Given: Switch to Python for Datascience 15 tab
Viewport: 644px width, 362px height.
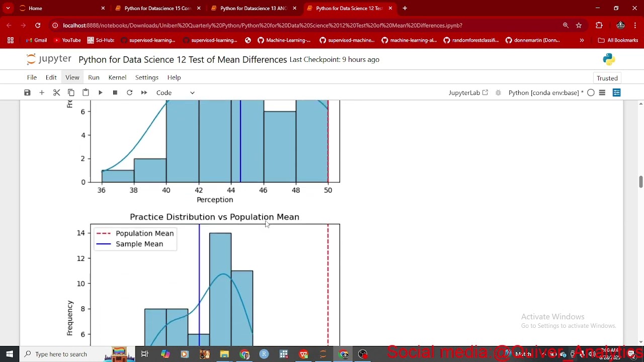Looking at the screenshot, I should [158, 8].
